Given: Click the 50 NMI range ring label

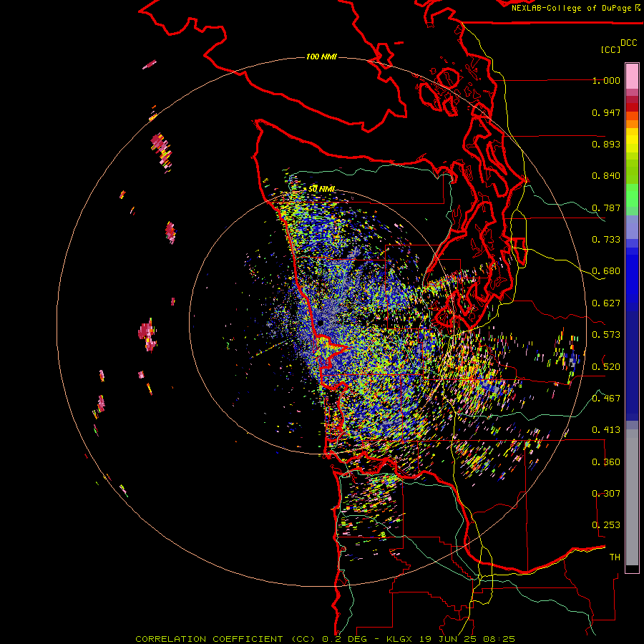Looking at the screenshot, I should click(321, 189).
